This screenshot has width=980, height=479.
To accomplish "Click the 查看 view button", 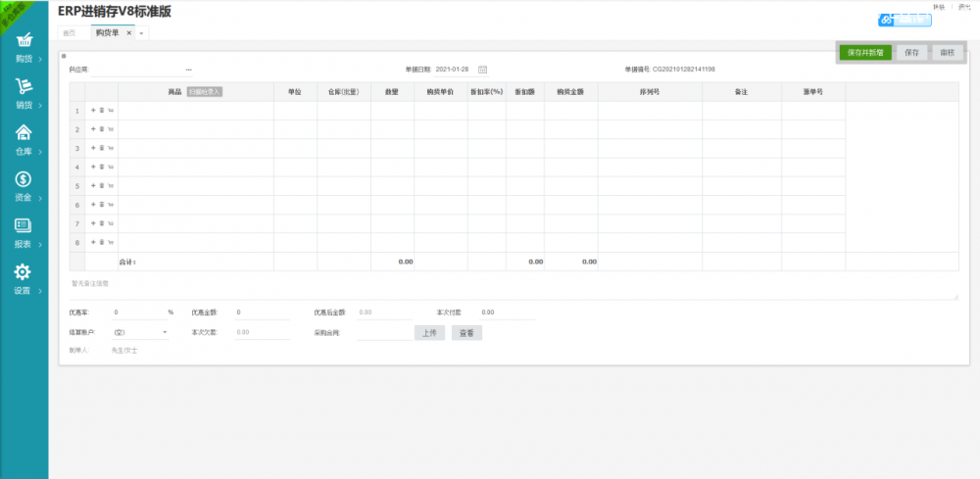I will click(466, 333).
